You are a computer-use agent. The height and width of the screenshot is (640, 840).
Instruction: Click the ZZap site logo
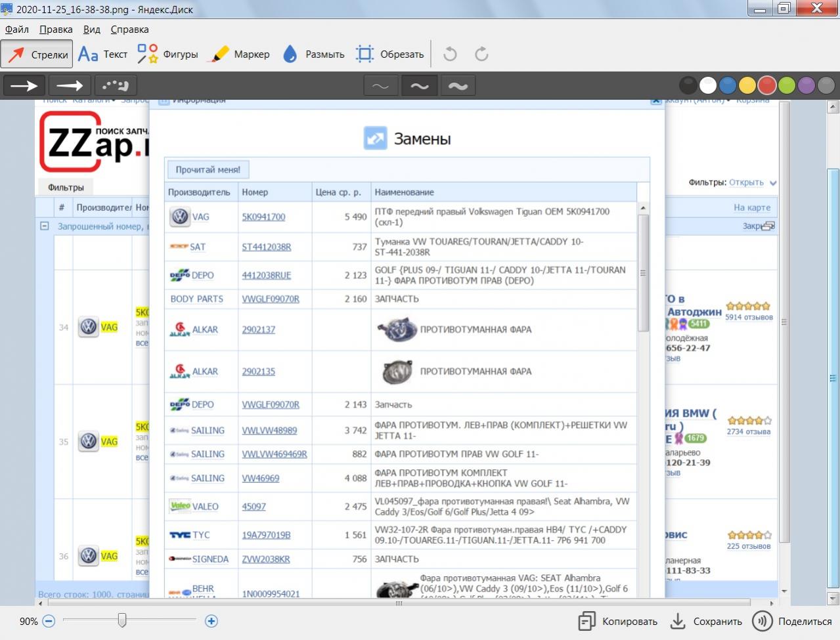click(x=94, y=142)
